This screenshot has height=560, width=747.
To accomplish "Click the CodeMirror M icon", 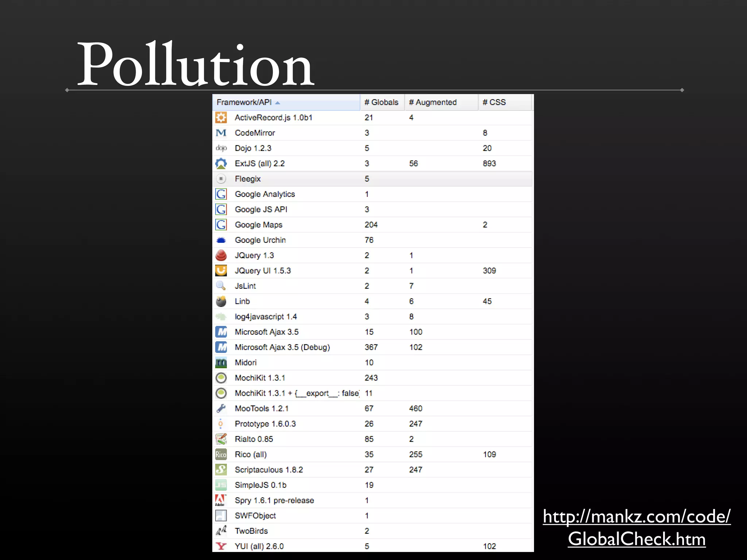I will (x=221, y=133).
